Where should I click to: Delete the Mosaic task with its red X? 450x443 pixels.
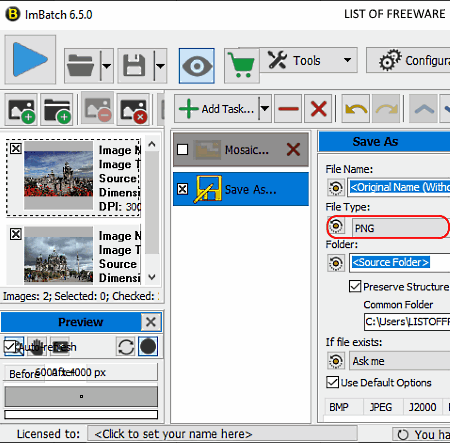(x=293, y=150)
